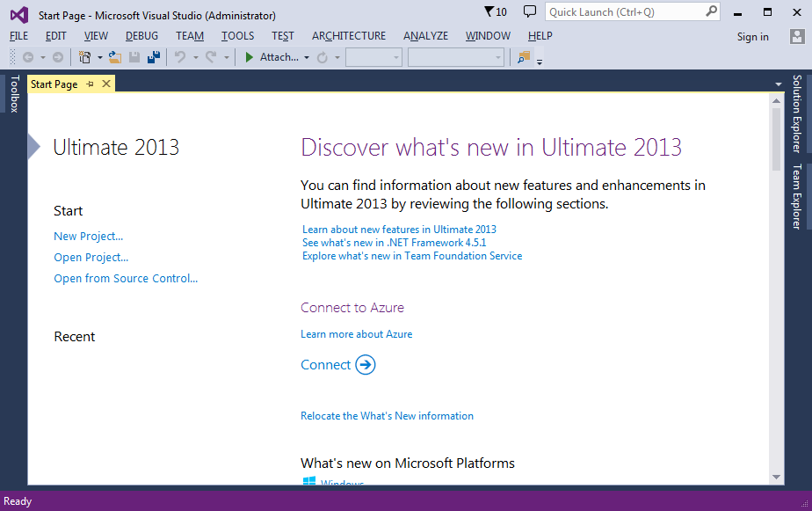812x511 pixels.
Task: Close the Start Page tab
Action: 106,84
